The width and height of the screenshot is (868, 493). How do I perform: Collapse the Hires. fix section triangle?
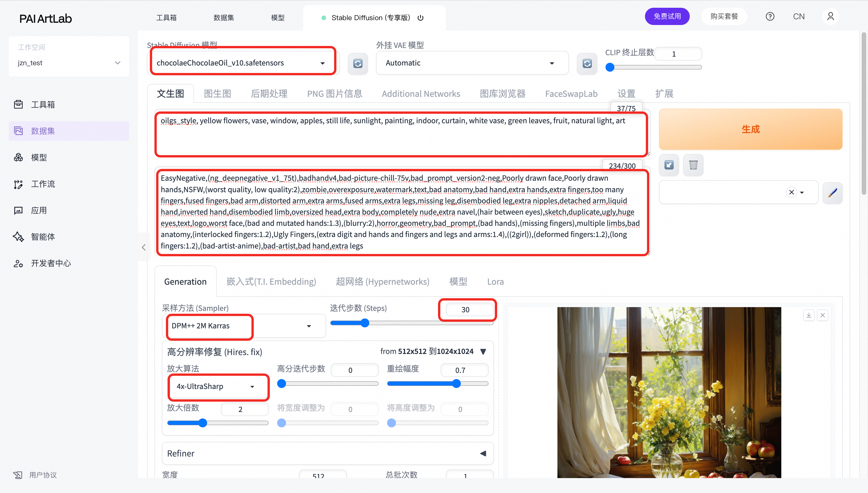[x=483, y=351]
